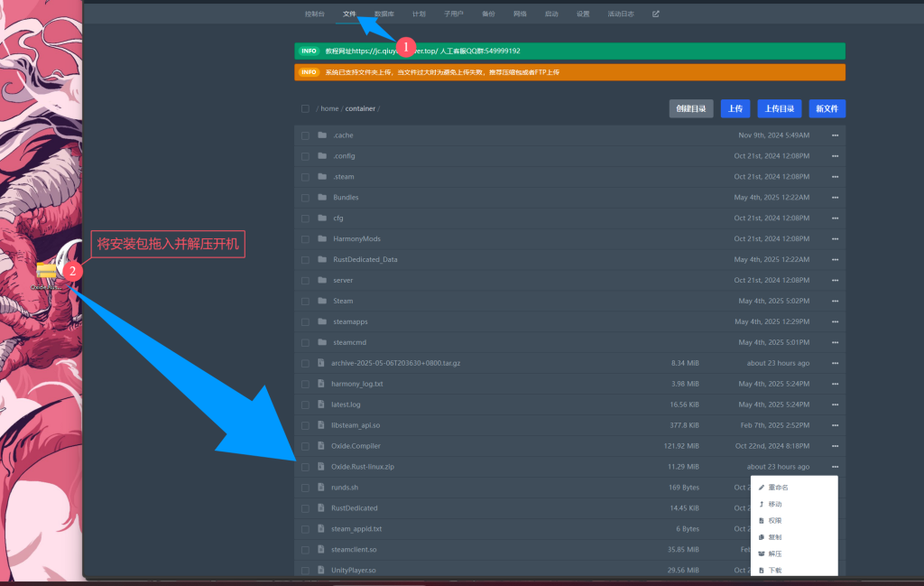The height and width of the screenshot is (586, 924).
Task: Tick the checkbox for Oxide.Rust-linux.zip
Action: pos(305,467)
